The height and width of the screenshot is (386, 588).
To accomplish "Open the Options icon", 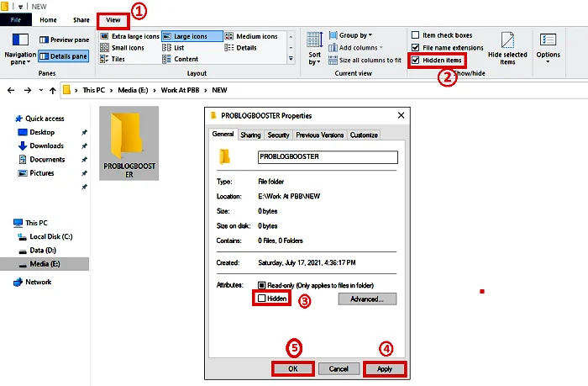I will click(x=548, y=40).
